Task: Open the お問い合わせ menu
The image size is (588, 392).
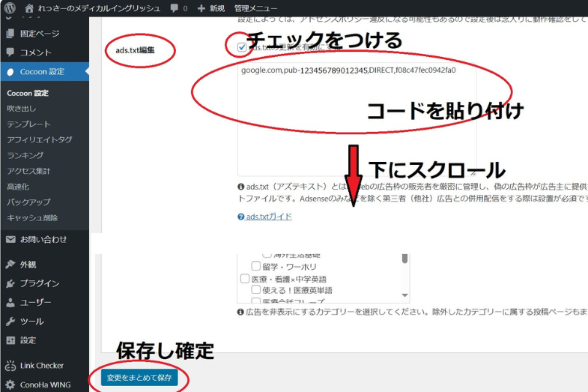Action: point(45,239)
